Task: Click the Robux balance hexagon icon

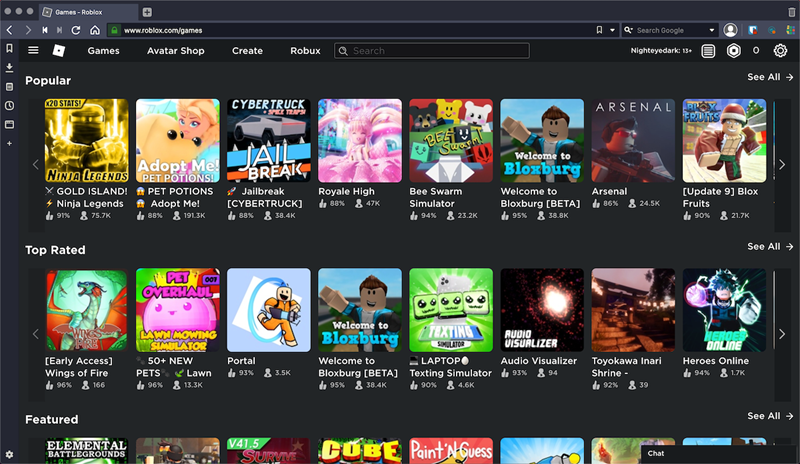Action: coord(734,50)
